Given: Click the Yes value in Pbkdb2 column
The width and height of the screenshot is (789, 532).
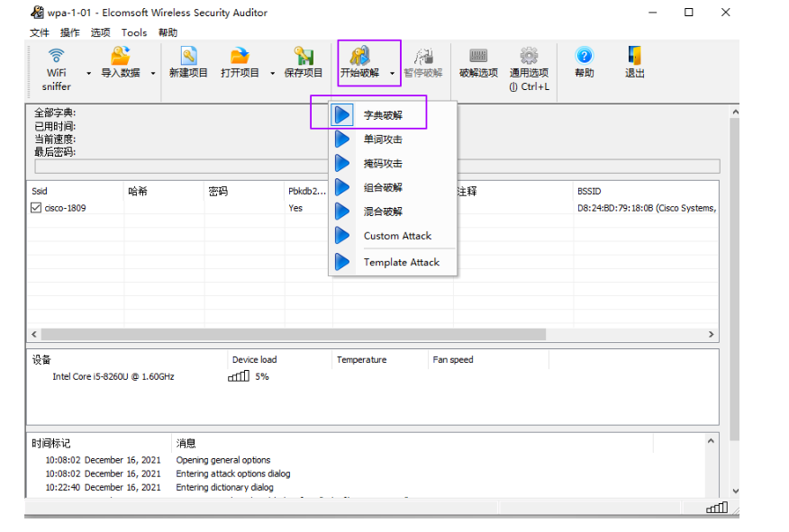Looking at the screenshot, I should pos(295,208).
